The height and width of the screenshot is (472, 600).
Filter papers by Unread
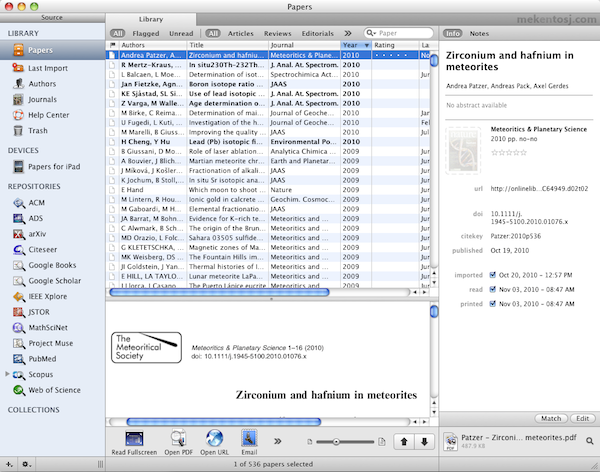[181, 33]
